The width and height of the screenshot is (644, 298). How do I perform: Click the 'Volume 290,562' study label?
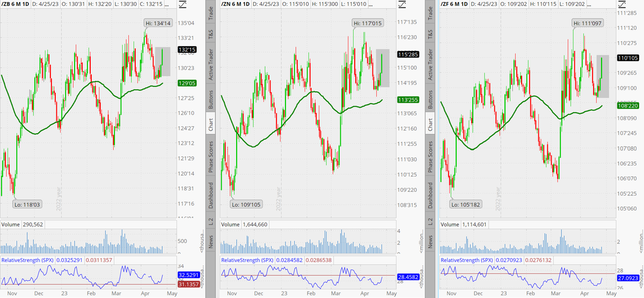coord(23,224)
